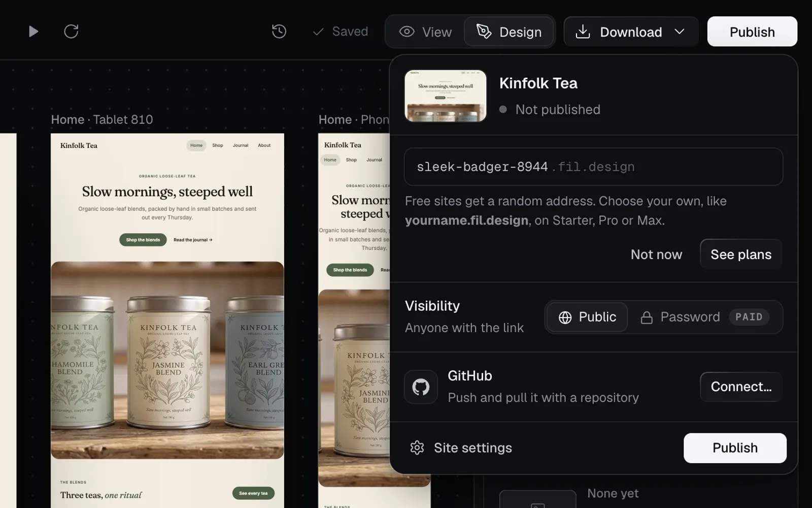Image resolution: width=812 pixels, height=508 pixels.
Task: Click the Site settings gear icon
Action: pyautogui.click(x=417, y=448)
